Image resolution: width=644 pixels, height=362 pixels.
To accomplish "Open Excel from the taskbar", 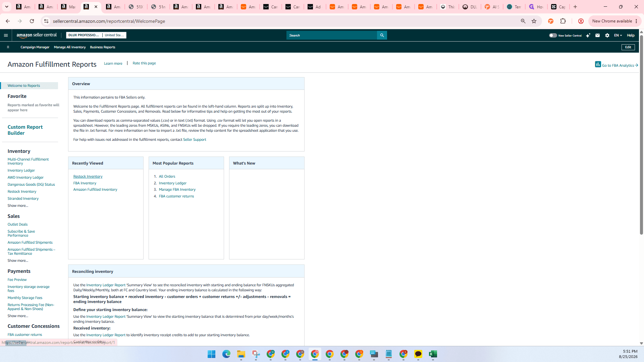I will [433, 354].
